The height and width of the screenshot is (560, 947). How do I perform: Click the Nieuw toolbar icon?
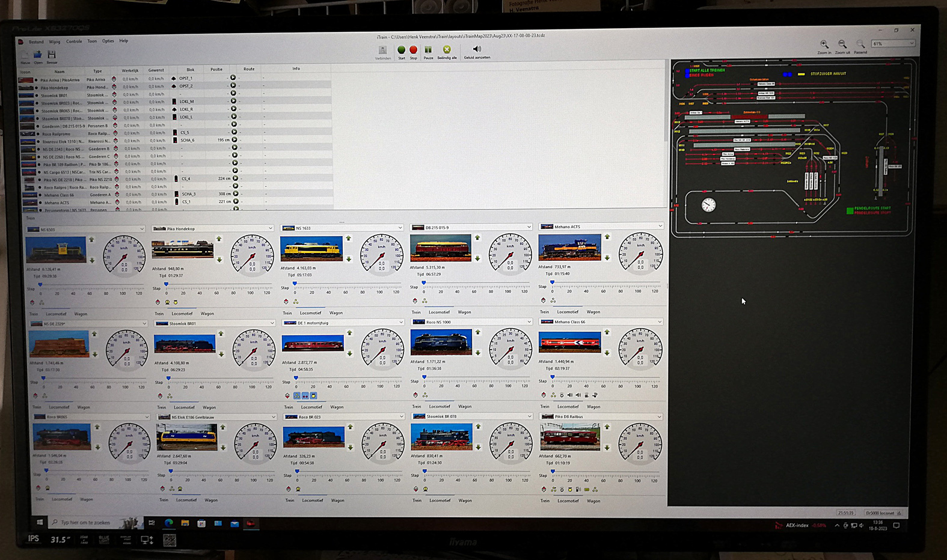pos(25,55)
